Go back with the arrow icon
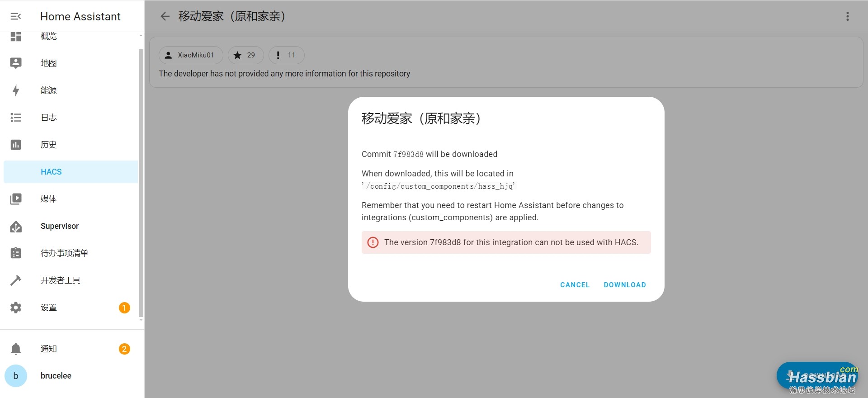 pyautogui.click(x=165, y=16)
